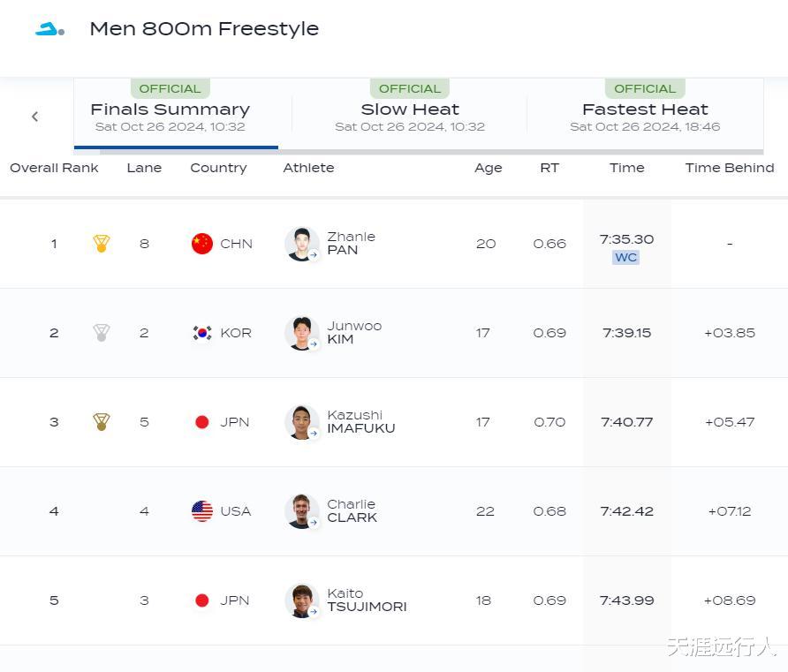Open Kazushi IMAFUKU's athlete link
The width and height of the screenshot is (788, 672).
pyautogui.click(x=360, y=422)
